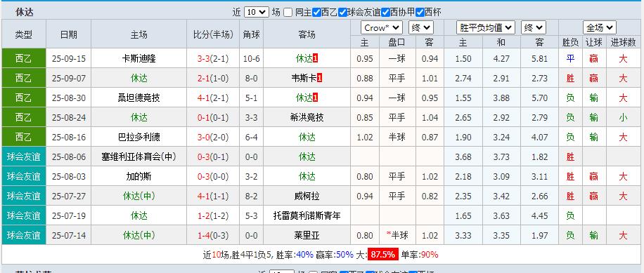Open the 全场 period dropdown
This screenshot has width=644, height=273.
(600, 28)
